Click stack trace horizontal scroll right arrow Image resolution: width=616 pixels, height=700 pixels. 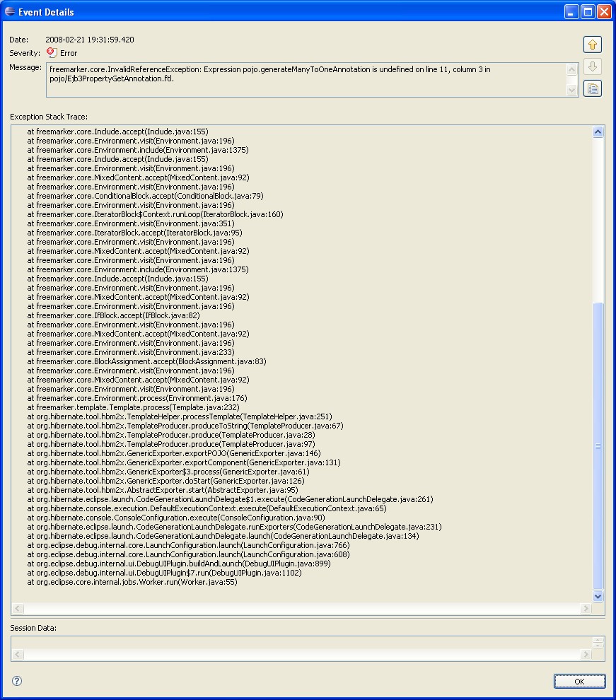coord(586,608)
